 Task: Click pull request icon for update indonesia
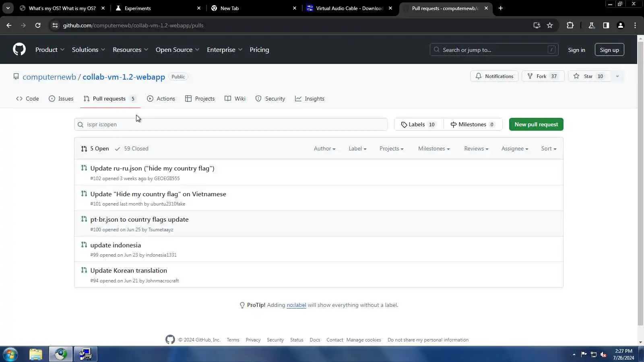tap(84, 245)
